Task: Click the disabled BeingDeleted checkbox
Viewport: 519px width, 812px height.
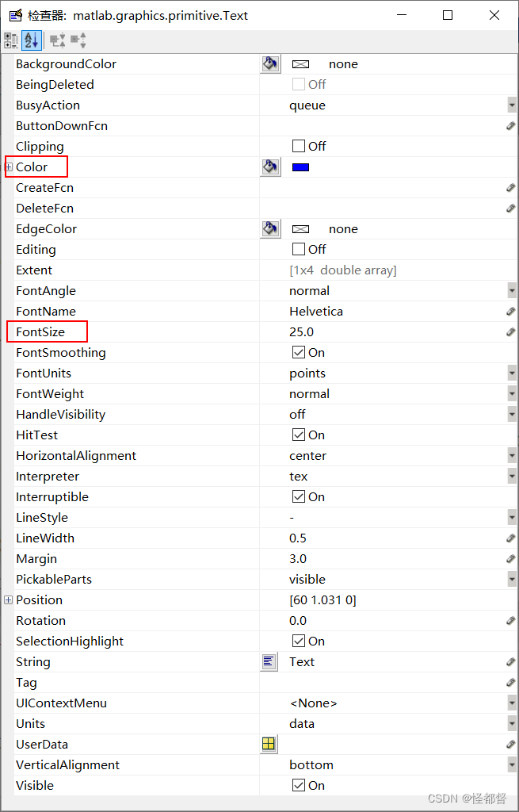Action: [x=299, y=84]
